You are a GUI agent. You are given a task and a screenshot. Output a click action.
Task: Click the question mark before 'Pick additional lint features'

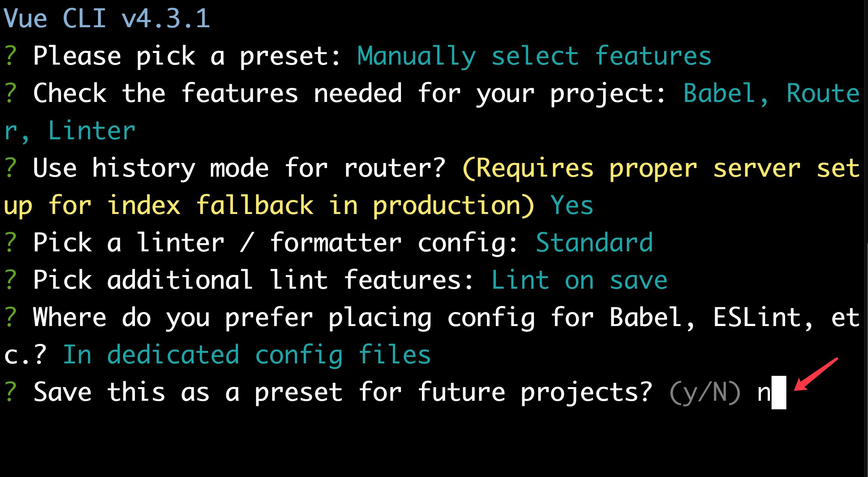10,280
